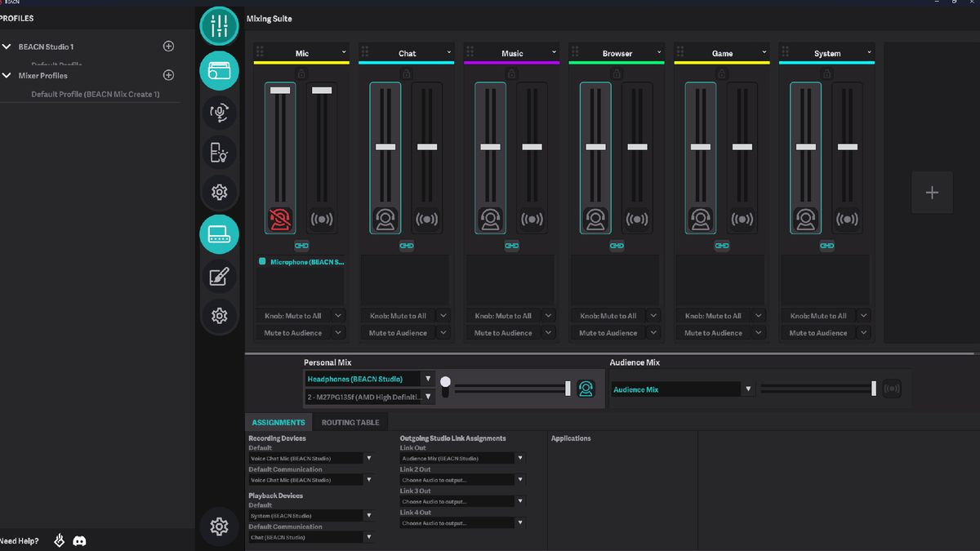The image size is (980, 551).
Task: Open the bottom settings gear icon
Action: pyautogui.click(x=219, y=527)
